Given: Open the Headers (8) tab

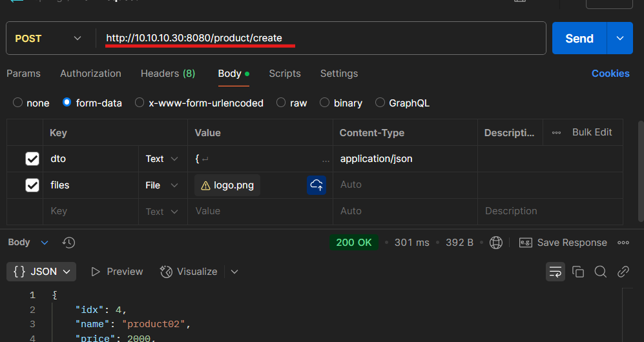Looking at the screenshot, I should (x=167, y=74).
